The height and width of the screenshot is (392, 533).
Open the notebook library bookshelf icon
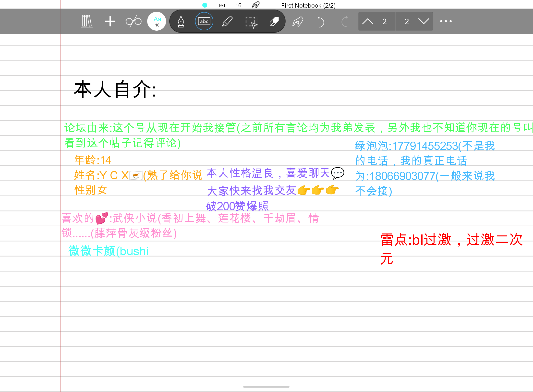(87, 21)
